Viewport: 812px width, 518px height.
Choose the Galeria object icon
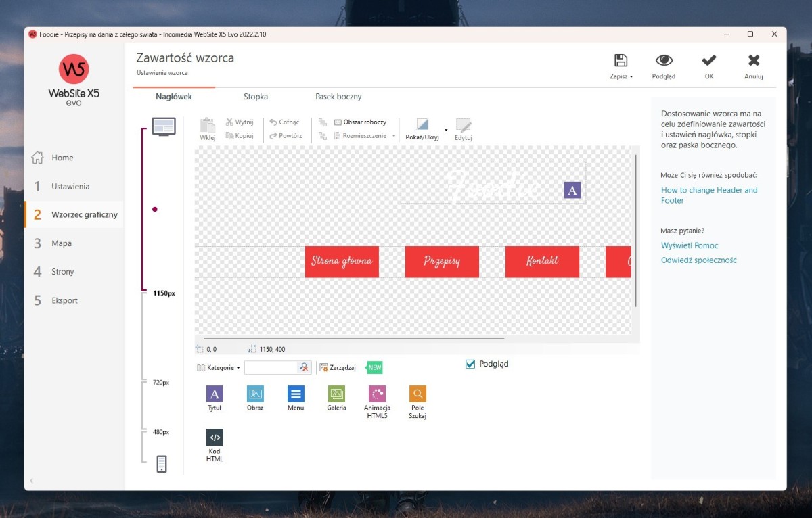(336, 394)
